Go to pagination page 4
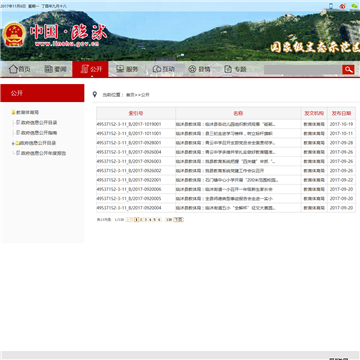This screenshot has width=360, height=360. (x=150, y=220)
